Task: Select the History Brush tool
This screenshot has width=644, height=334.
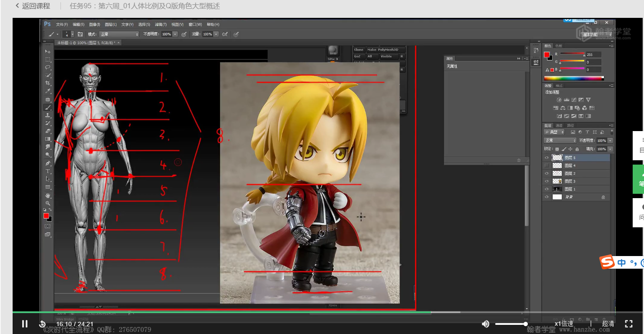Action: click(48, 123)
